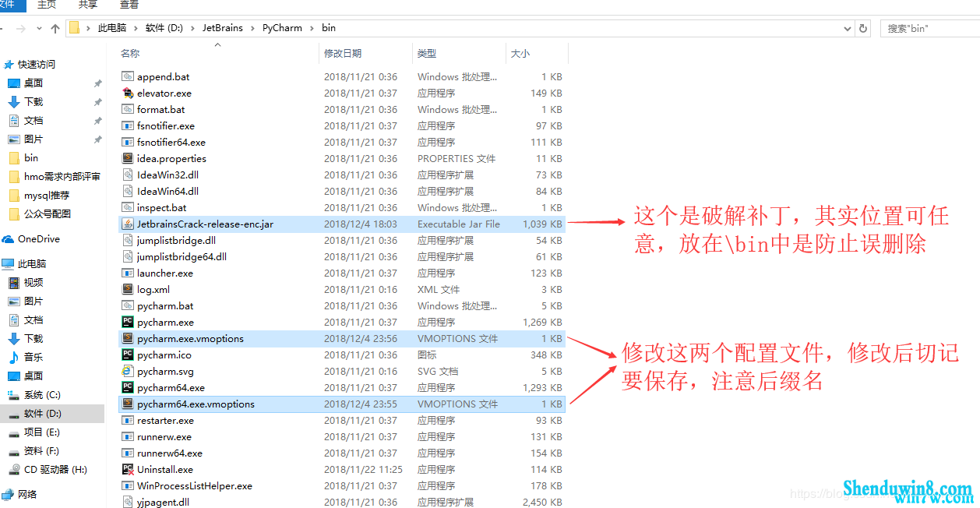Click the pycharm.svg browser icon
Image resolution: width=980 pixels, height=508 pixels.
(x=128, y=371)
